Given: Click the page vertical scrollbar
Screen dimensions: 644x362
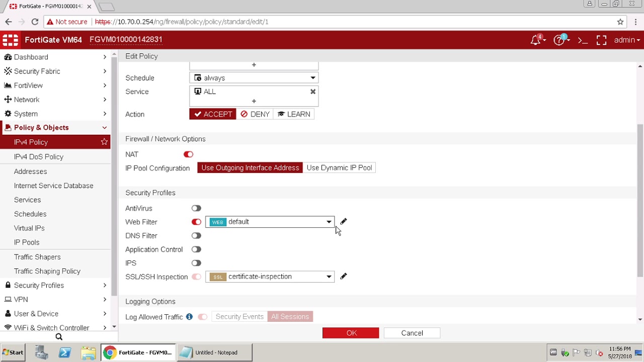Looking at the screenshot, I should 640,200.
